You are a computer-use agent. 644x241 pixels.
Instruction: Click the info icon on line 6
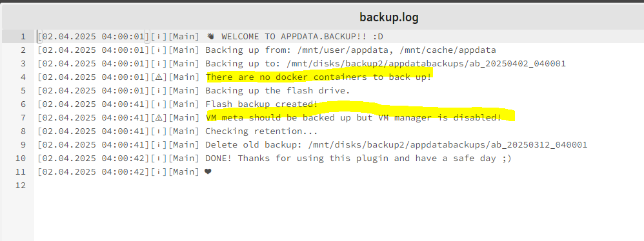pos(159,104)
